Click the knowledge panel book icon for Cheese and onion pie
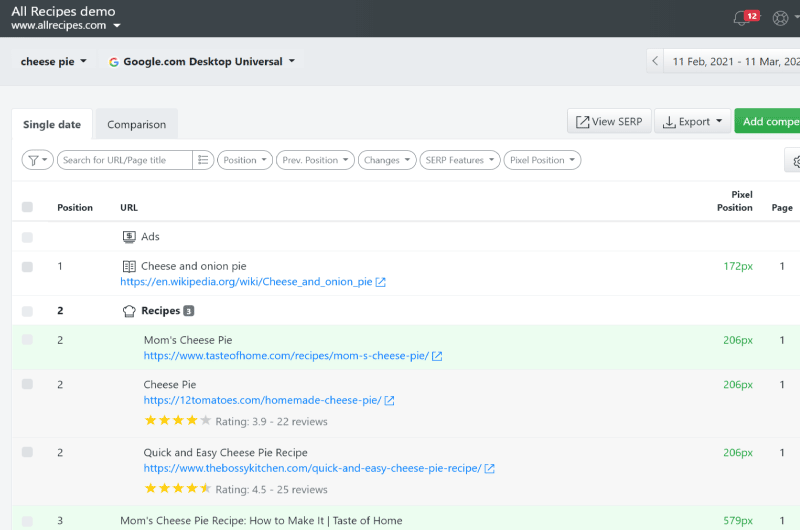 pos(129,266)
